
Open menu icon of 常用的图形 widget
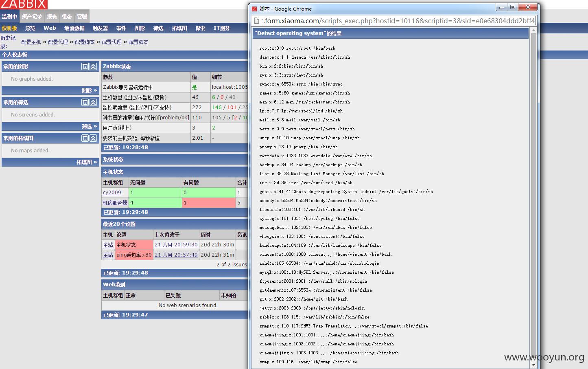point(85,66)
